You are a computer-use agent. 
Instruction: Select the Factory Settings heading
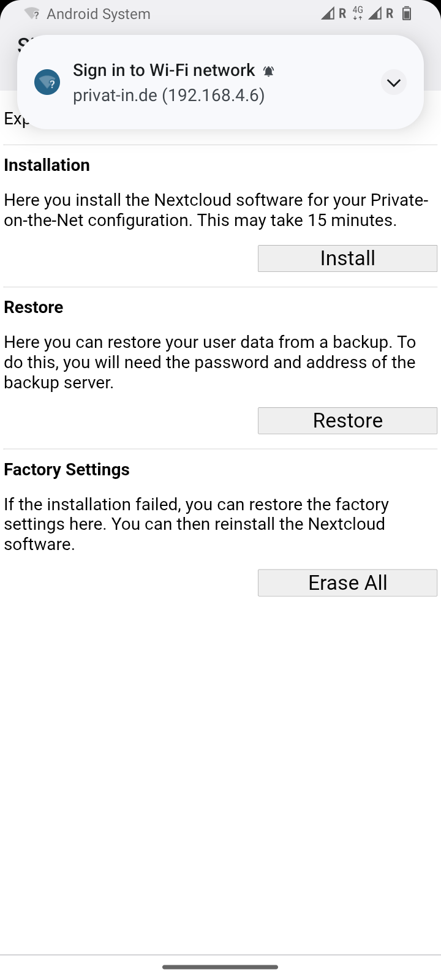pos(67,469)
